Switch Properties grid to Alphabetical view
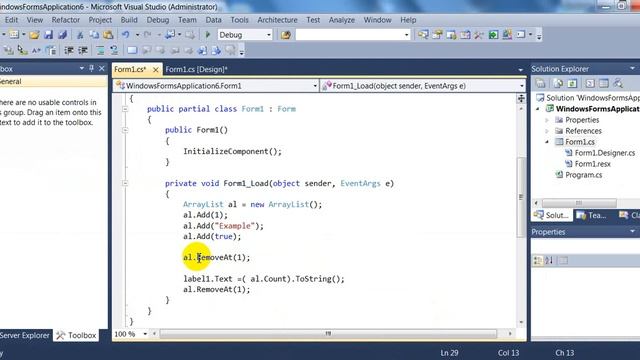640x360 pixels. pos(549,260)
